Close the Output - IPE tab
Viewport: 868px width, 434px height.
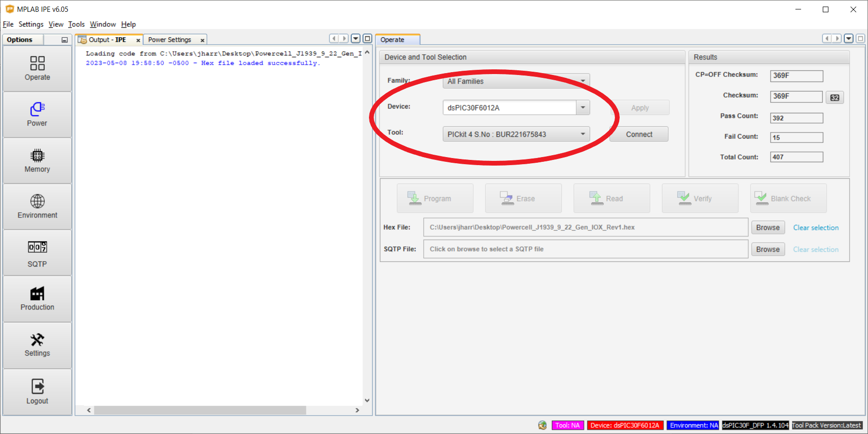(138, 41)
